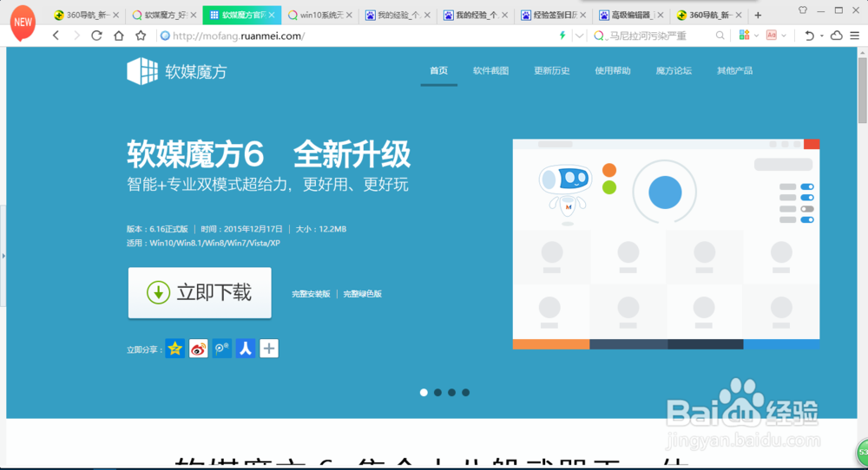Click the headline 软媒魔方6 全新升级

coord(268,153)
